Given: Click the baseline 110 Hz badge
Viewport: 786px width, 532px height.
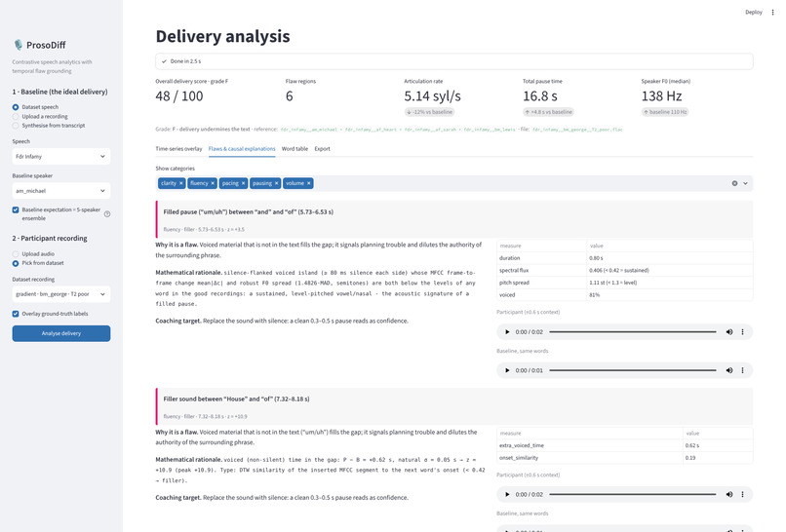Looking at the screenshot, I should click(x=665, y=112).
